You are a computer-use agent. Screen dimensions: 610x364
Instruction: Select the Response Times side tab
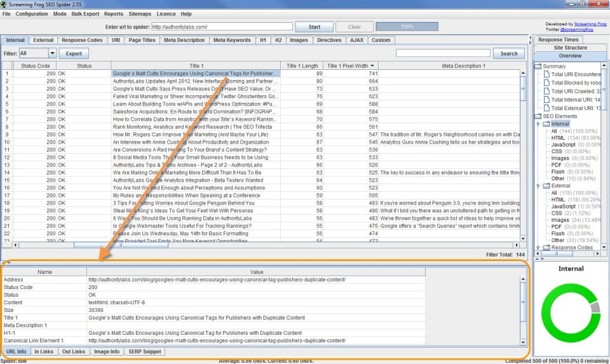pos(559,39)
